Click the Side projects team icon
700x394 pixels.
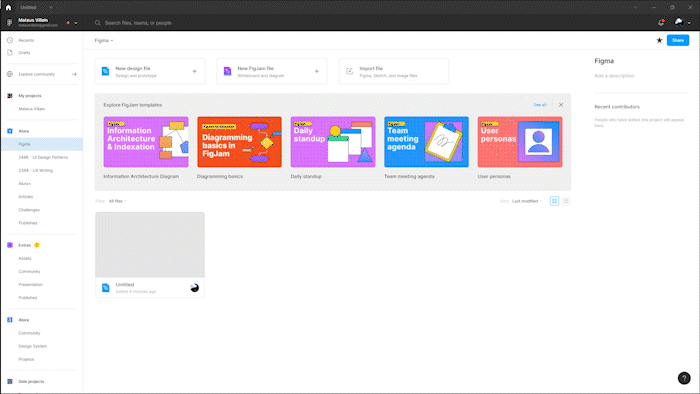[x=10, y=382]
